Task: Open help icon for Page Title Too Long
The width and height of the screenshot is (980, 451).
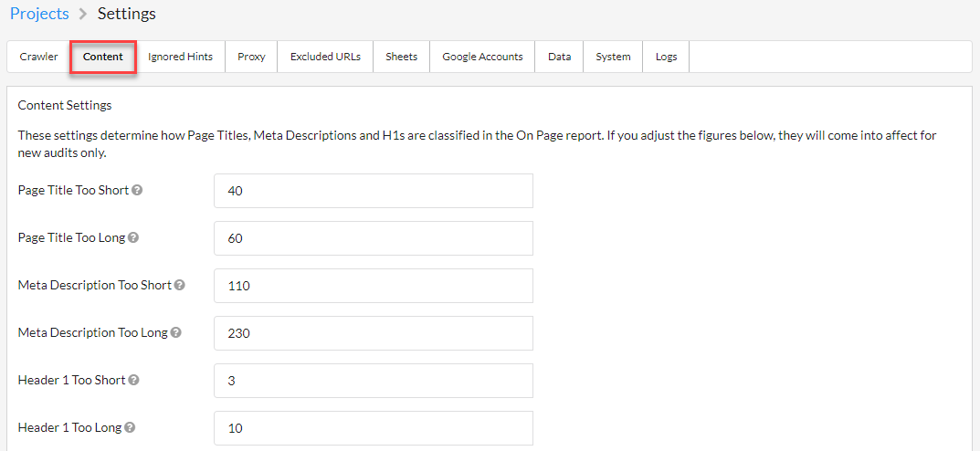Action: (133, 238)
